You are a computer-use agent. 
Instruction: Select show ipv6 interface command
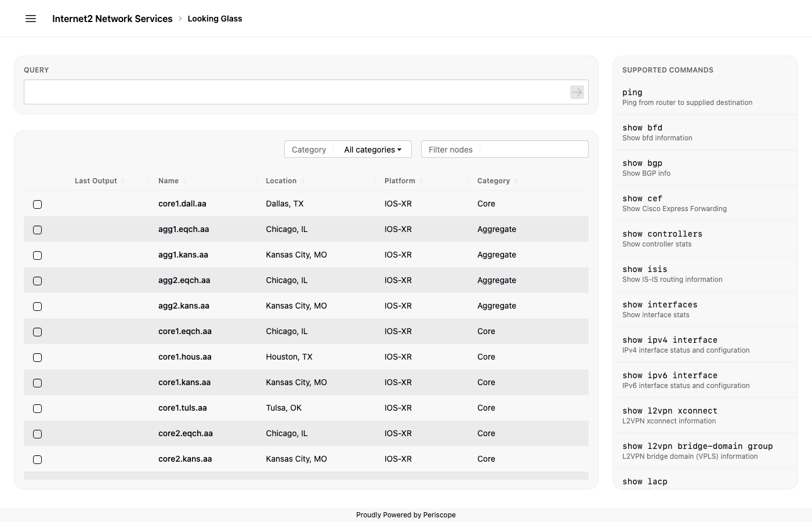click(705, 380)
